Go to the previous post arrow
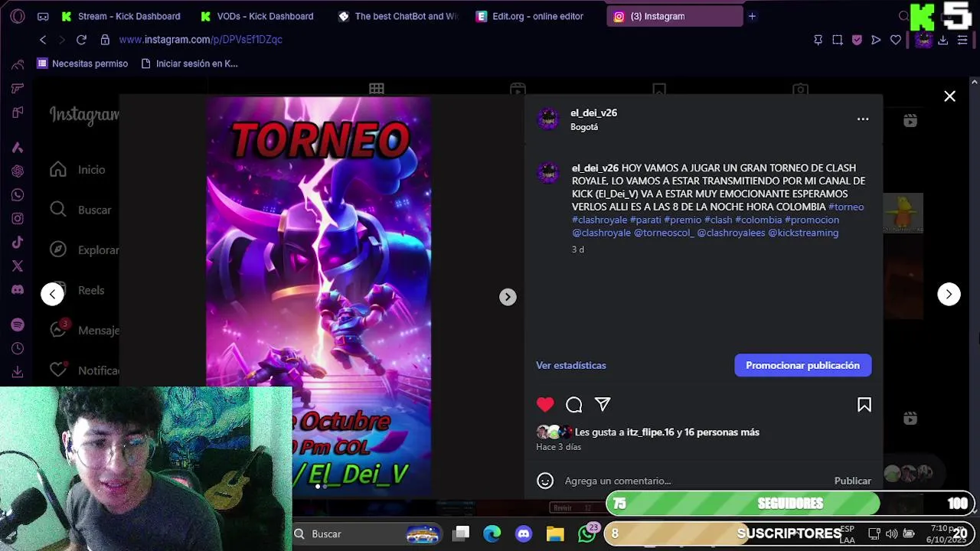980x551 pixels. 52,294
